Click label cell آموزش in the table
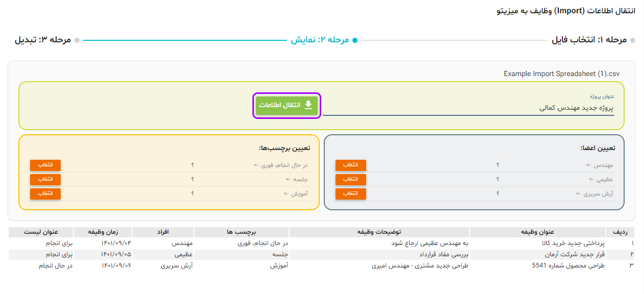The height and width of the screenshot is (294, 644). [279, 265]
